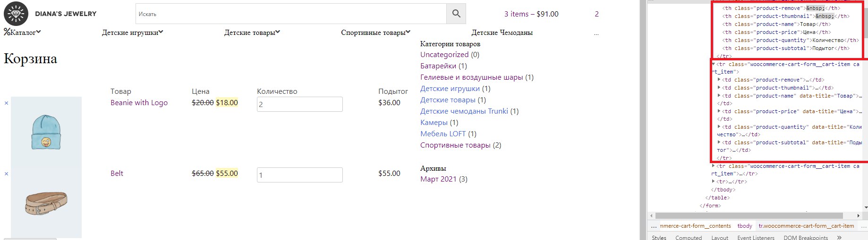The width and height of the screenshot is (868, 240).
Task: Click the breadcrumb ellipsis at left
Action: [654, 226]
